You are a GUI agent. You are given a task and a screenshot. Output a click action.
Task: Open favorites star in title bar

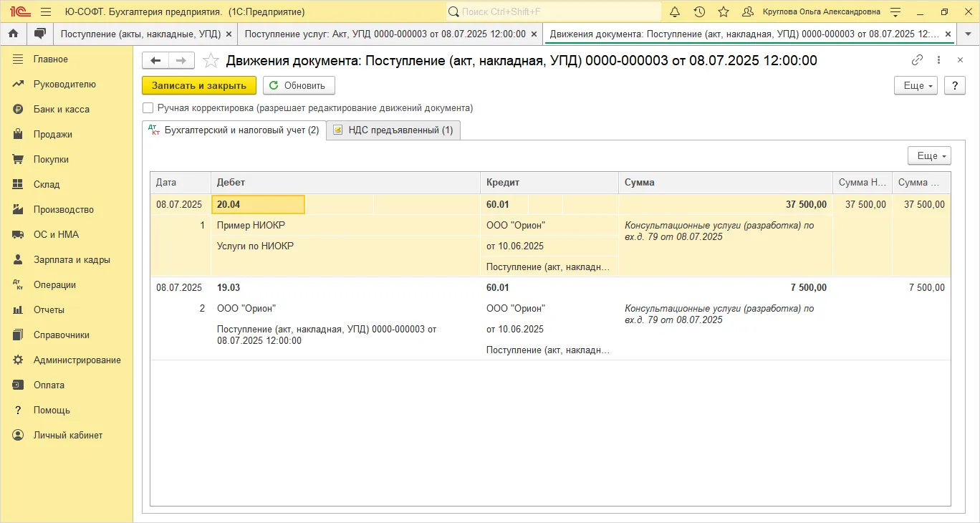pos(724,11)
